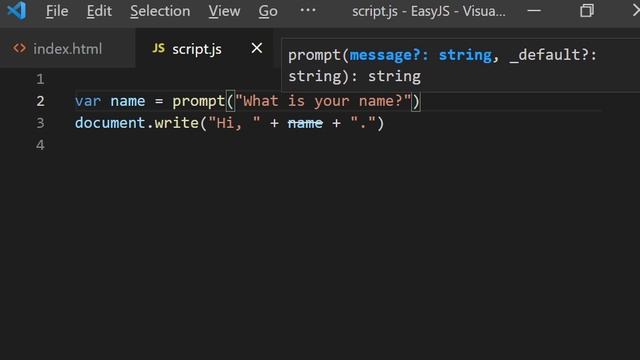Click the window title 'script.js - EasyJS'
Image resolution: width=640 pixels, height=360 pixels.
(x=402, y=11)
